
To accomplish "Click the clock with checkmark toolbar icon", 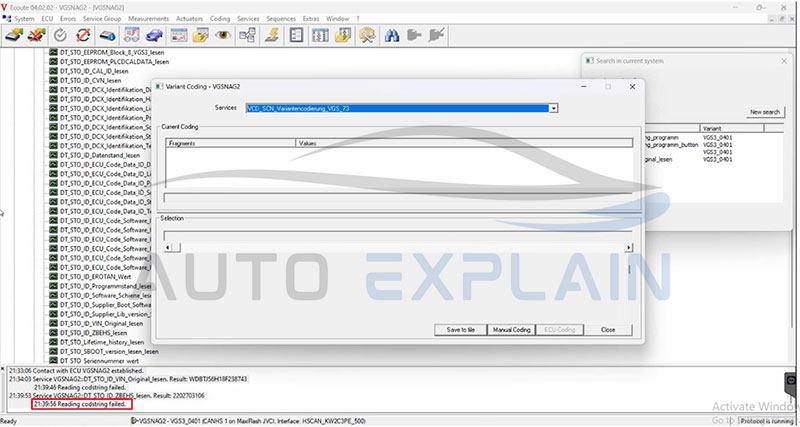I will coord(60,35).
